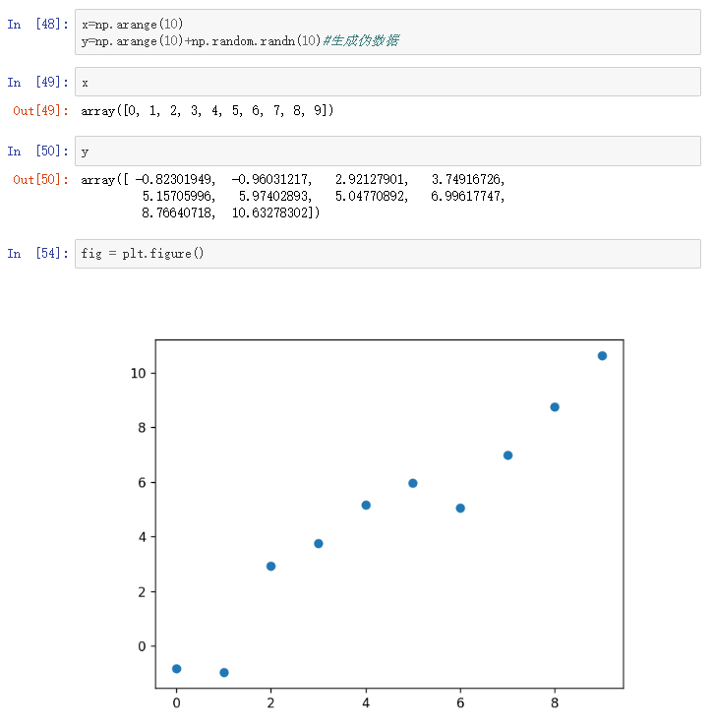The height and width of the screenshot is (728, 714).
Task: Click the Out[49] array output text
Action: 208,110
